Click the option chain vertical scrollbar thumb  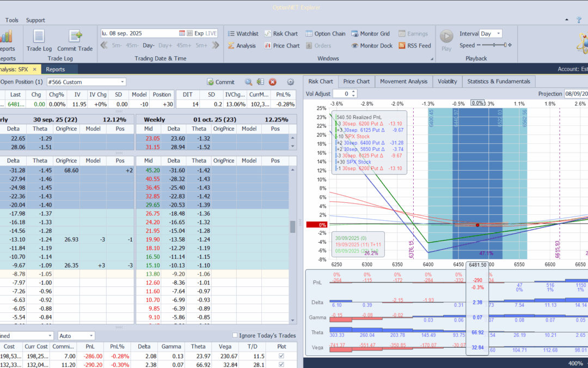(x=293, y=227)
